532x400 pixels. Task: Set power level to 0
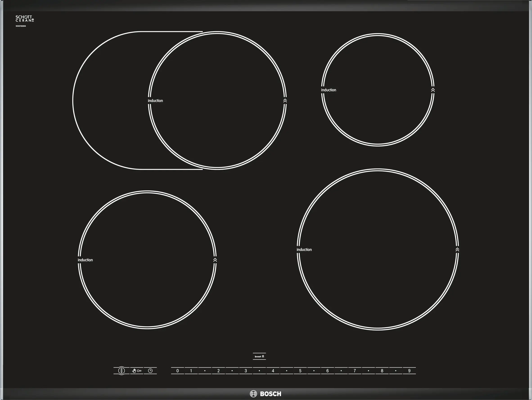178,371
